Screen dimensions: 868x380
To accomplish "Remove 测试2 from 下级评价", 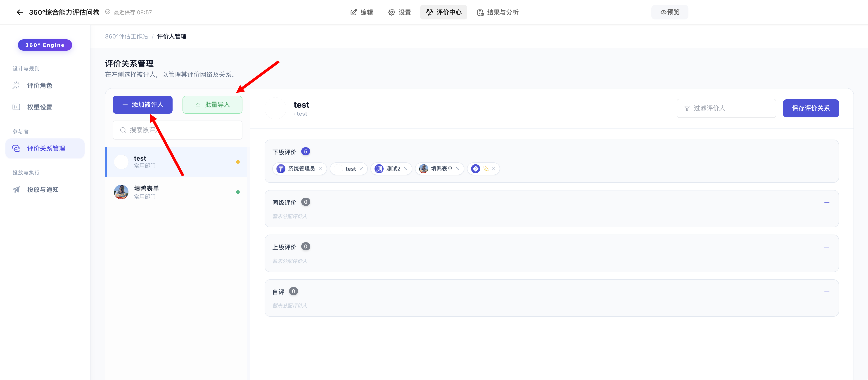I will coord(406,169).
